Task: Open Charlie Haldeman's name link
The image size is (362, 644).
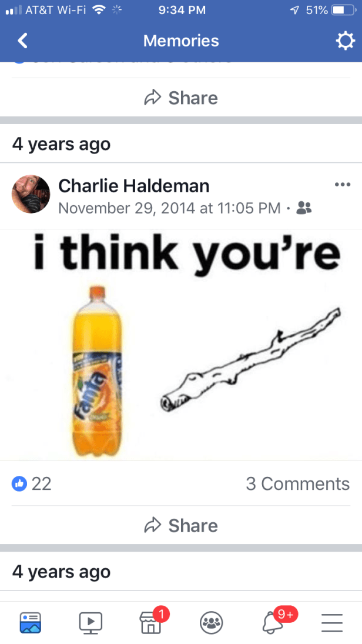Action: pyautogui.click(x=134, y=186)
